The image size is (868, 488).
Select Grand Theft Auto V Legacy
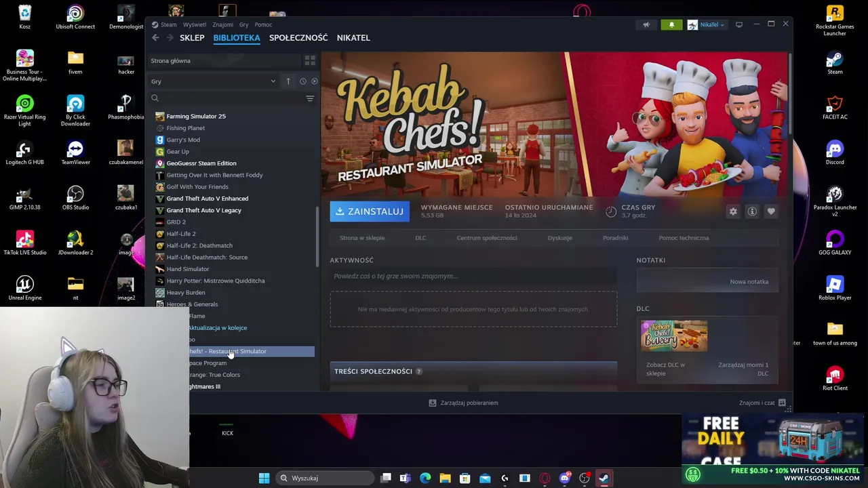tap(203, 210)
